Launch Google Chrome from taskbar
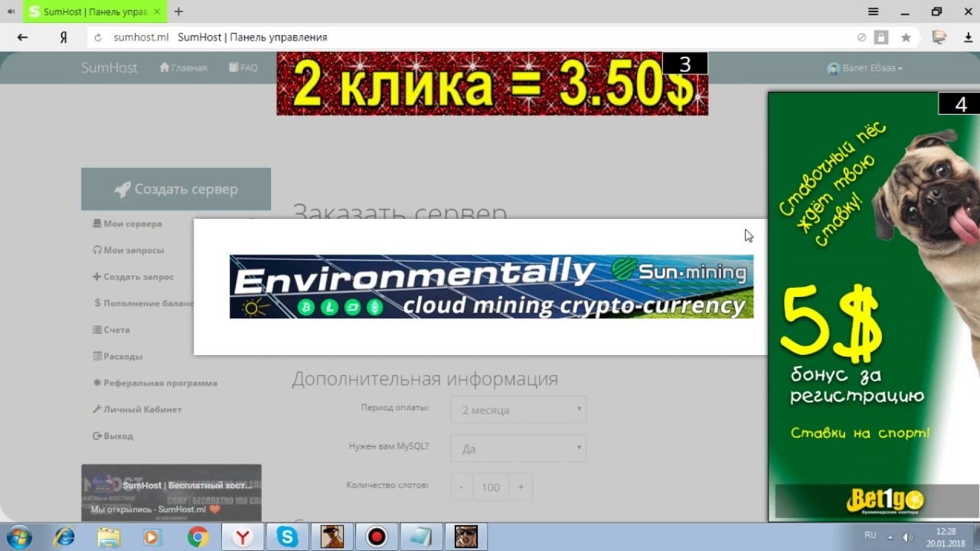Viewport: 980px width, 551px height. pyautogui.click(x=198, y=536)
